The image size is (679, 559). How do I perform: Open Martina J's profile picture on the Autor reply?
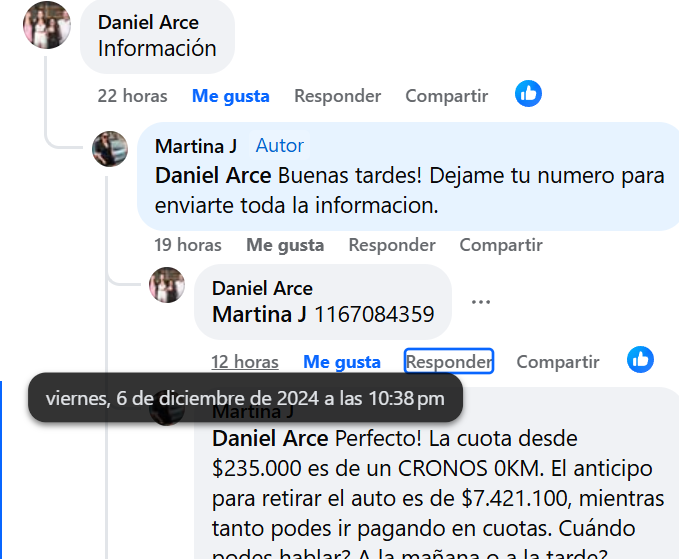coord(110,149)
